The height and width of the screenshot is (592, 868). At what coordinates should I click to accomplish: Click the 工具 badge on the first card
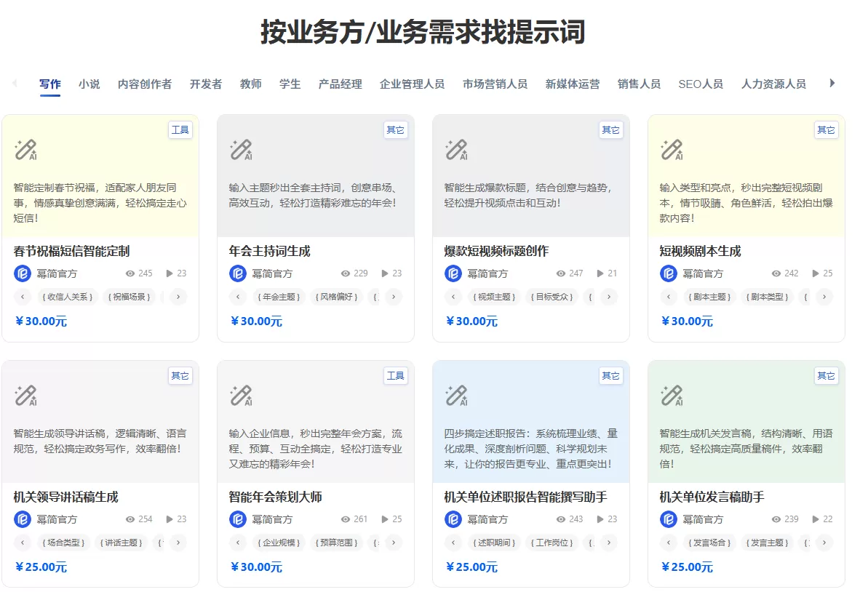[180, 130]
